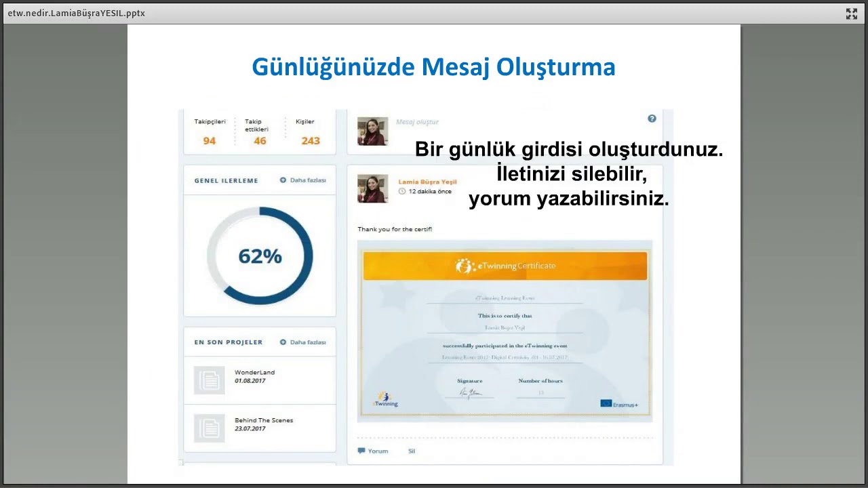Click the Yorum comment link
Screen dimensions: 868x488
pos(378,451)
